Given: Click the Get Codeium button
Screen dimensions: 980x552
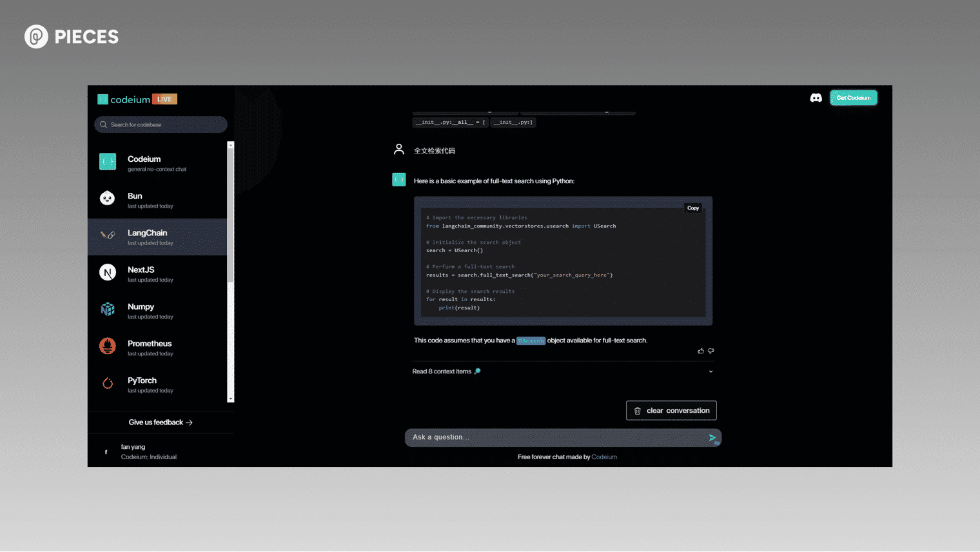Looking at the screenshot, I should tap(854, 98).
